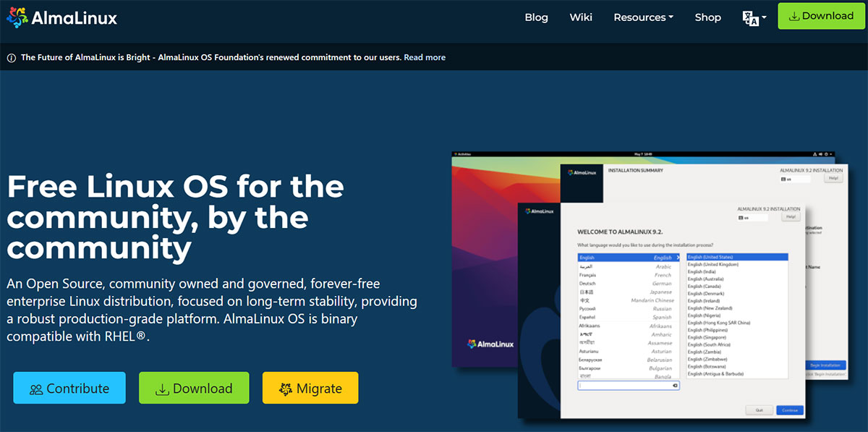Image resolution: width=868 pixels, height=432 pixels.
Task: Select English (Antigua & Barbuda) locale
Action: coord(737,374)
